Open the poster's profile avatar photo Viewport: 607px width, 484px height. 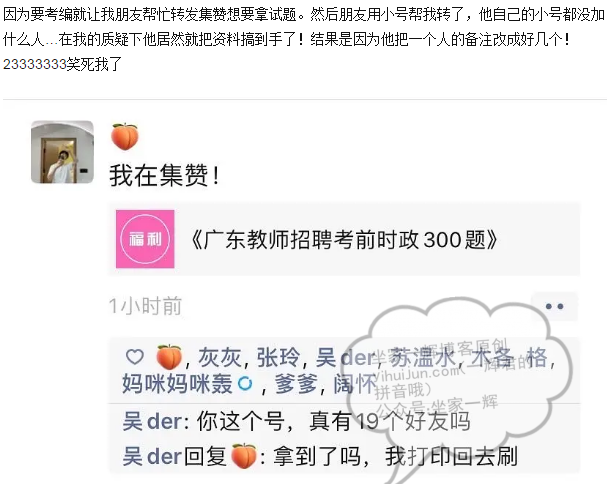(x=62, y=152)
